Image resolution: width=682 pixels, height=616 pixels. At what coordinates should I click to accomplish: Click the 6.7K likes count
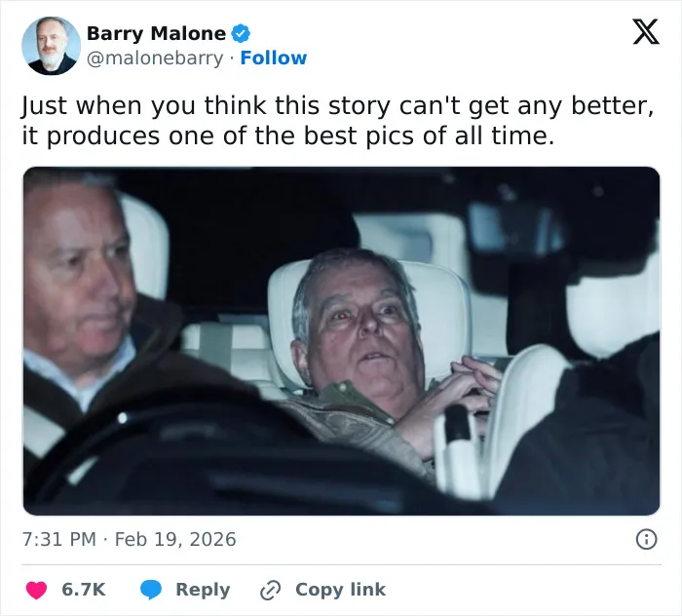click(84, 590)
